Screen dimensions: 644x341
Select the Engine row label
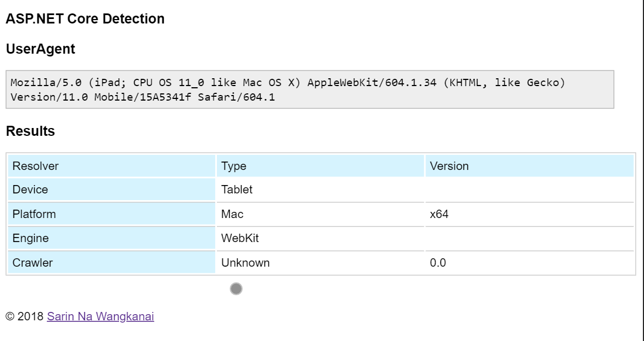click(x=27, y=238)
